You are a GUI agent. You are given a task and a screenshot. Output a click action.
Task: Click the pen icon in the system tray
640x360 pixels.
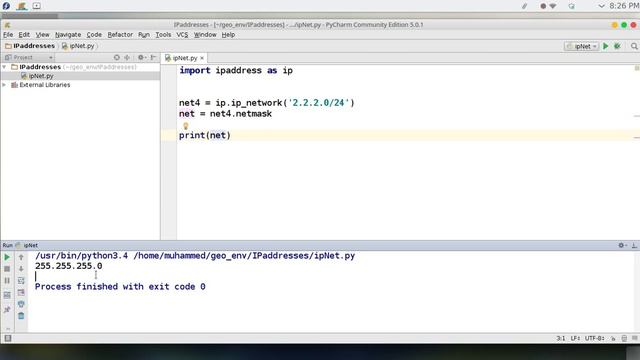524,6
